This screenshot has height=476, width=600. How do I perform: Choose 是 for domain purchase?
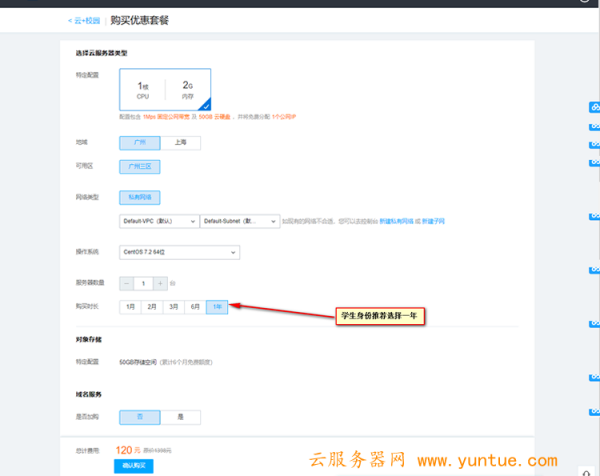point(181,416)
